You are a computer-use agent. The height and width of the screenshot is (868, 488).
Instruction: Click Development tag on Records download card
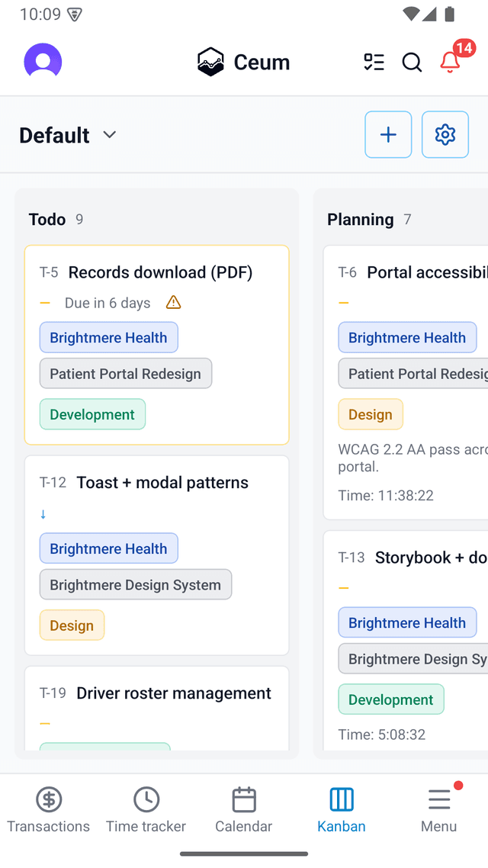click(x=92, y=414)
